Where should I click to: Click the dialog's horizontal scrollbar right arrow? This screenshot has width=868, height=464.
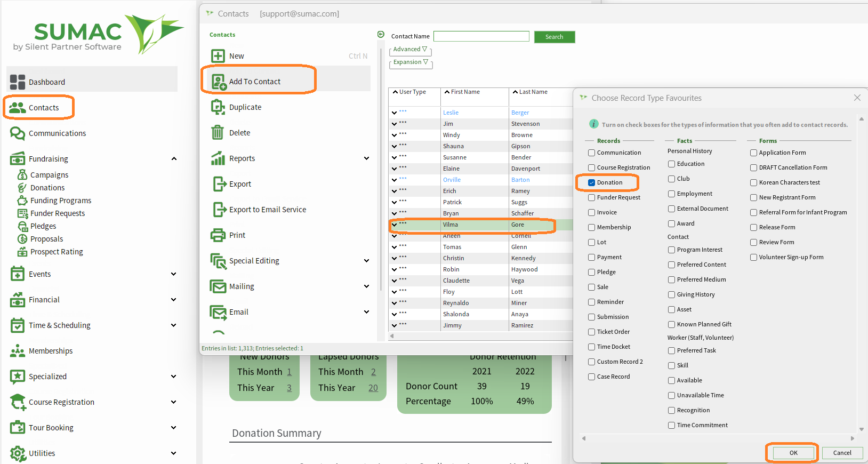(x=853, y=438)
